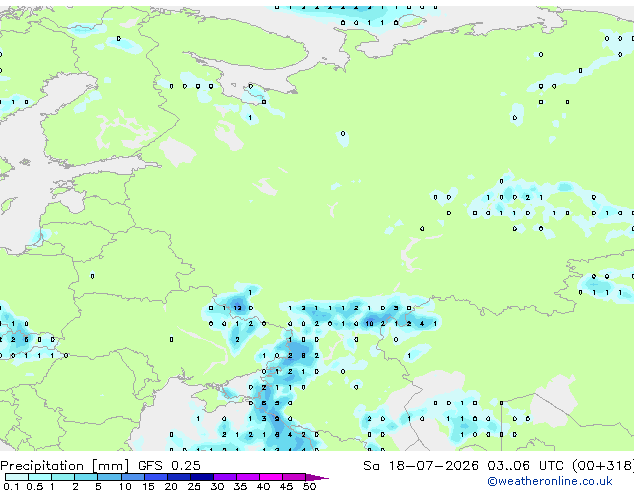The width and height of the screenshot is (634, 490).
Task: Pick the legend swatch between 35 and 40
Action: [247, 477]
